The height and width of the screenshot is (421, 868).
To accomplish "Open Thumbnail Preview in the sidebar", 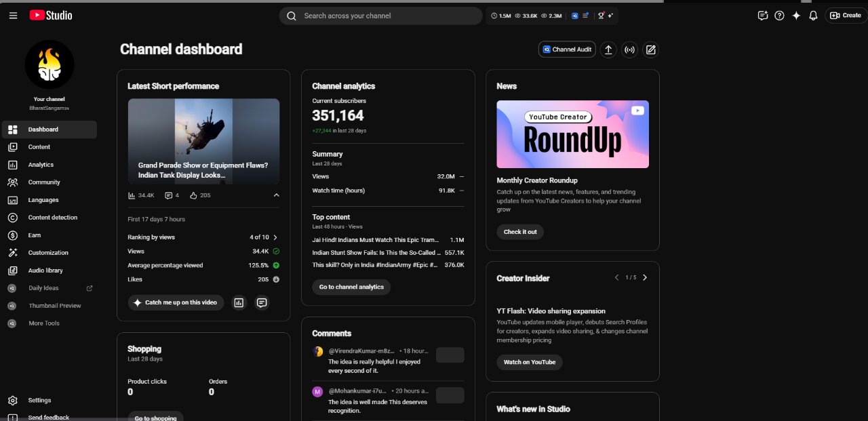I will coord(49,306).
